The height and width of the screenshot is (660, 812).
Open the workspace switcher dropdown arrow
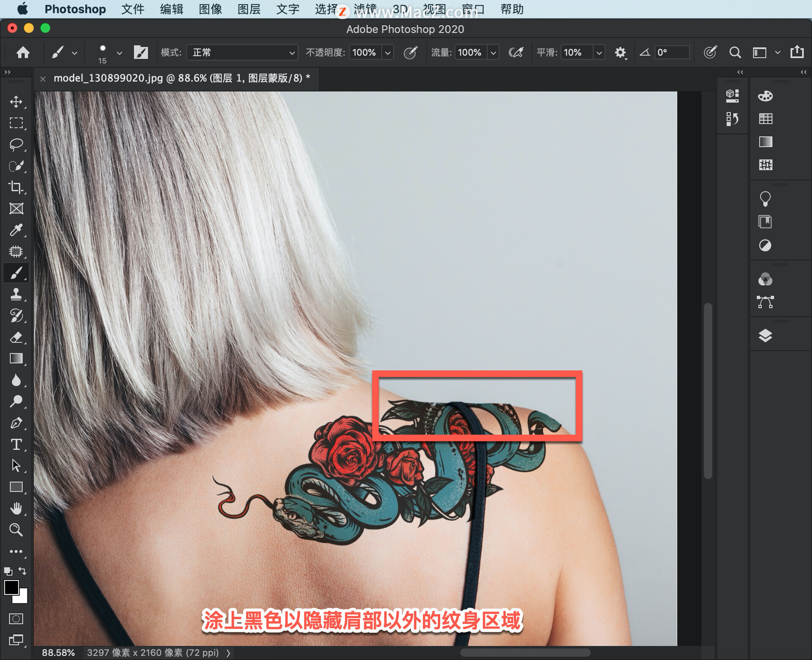(777, 52)
